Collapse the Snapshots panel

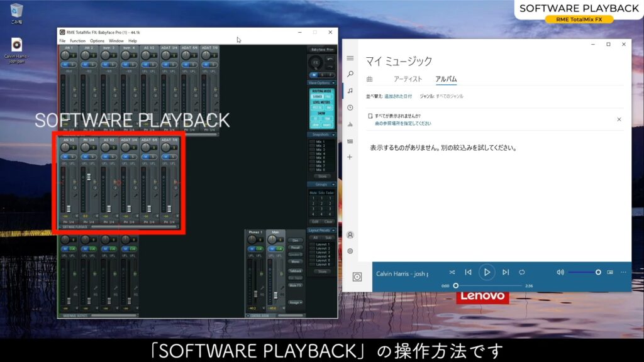pos(333,134)
